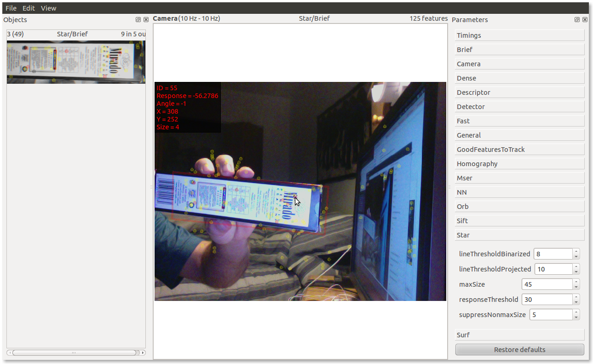Open the Edit menu
This screenshot has height=364, width=593.
click(x=29, y=8)
